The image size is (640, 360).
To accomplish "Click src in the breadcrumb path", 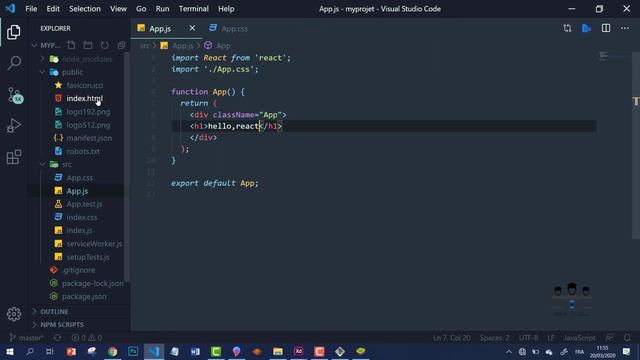I will click(x=144, y=45).
